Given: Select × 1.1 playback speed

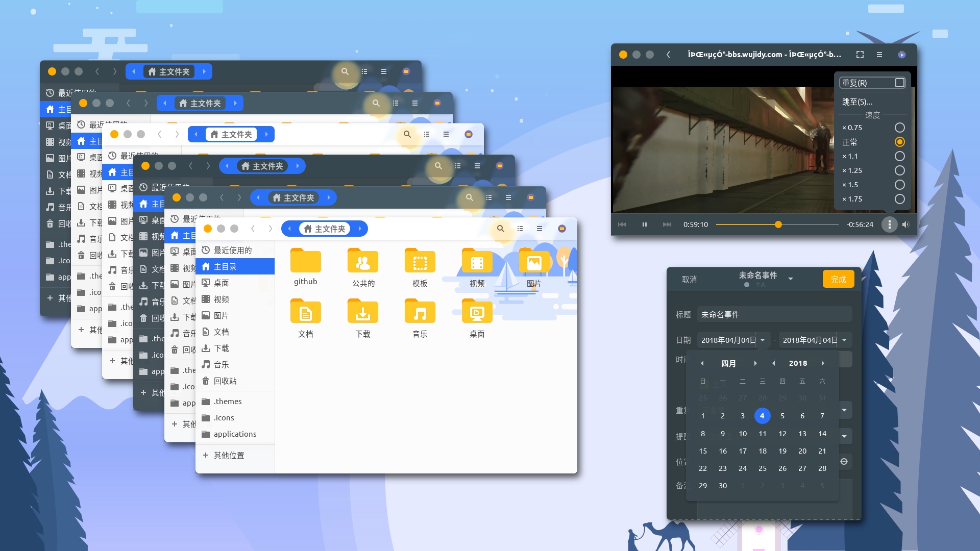Looking at the screenshot, I should pos(900,156).
